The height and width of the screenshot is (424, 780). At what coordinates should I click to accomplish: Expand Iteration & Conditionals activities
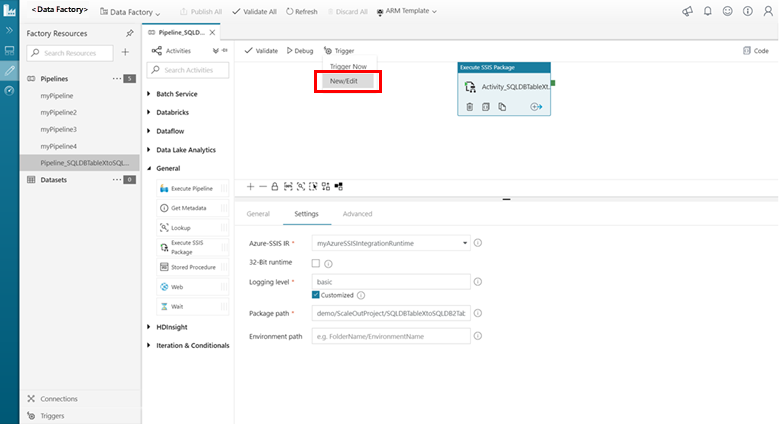coord(149,345)
